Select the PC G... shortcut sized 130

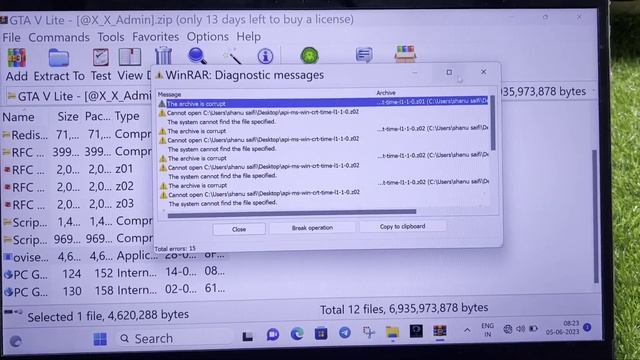point(114,291)
